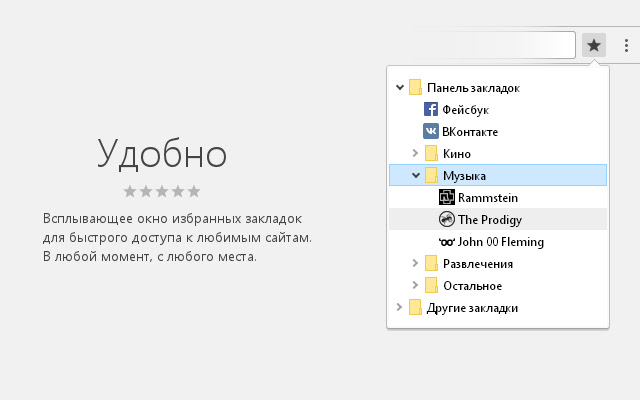
Task: Select the Кино folder label
Action: [x=457, y=154]
